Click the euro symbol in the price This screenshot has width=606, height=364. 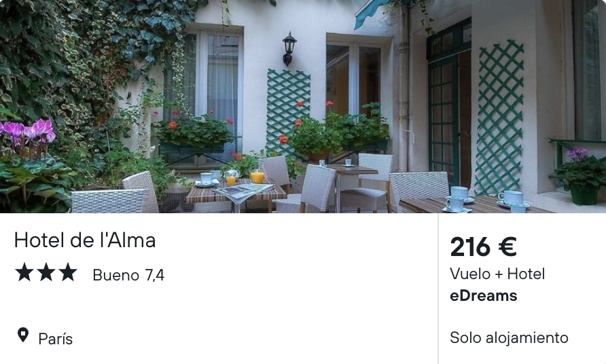pyautogui.click(x=507, y=247)
